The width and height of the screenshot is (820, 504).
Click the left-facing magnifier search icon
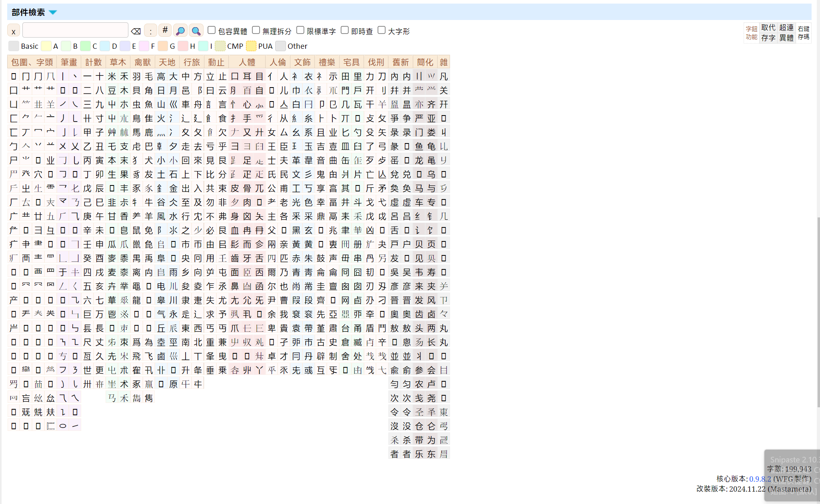click(180, 31)
